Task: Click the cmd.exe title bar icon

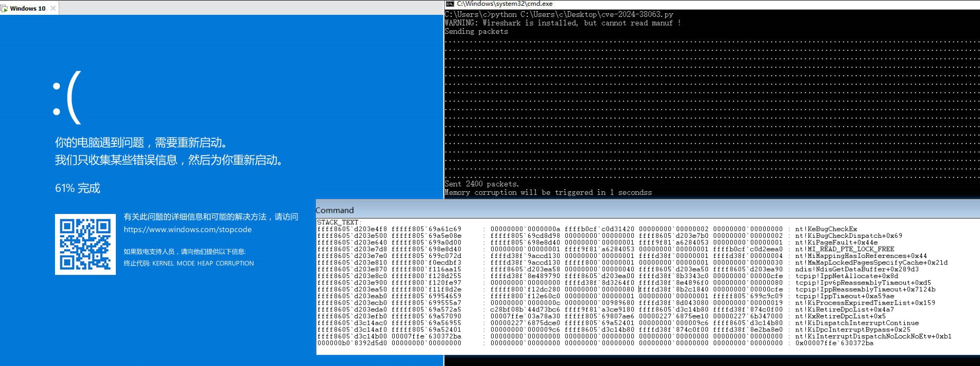Action: (450, 4)
